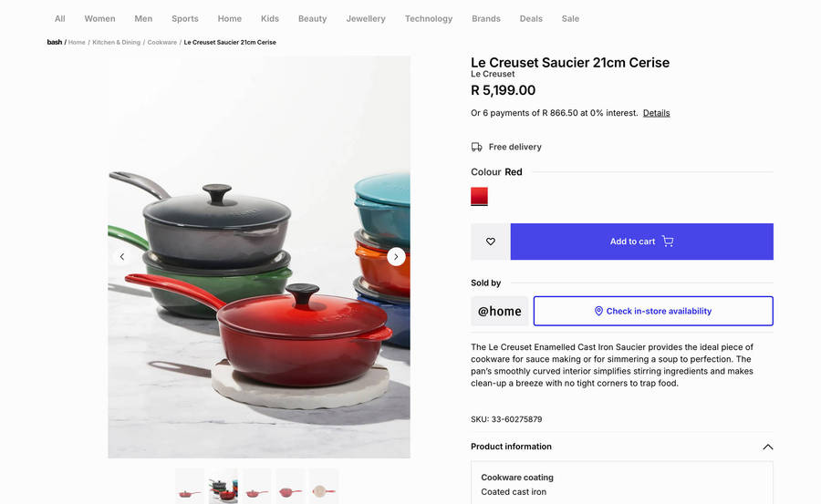The image size is (821, 504).
Task: Click the next image arrow
Action: pyautogui.click(x=396, y=257)
